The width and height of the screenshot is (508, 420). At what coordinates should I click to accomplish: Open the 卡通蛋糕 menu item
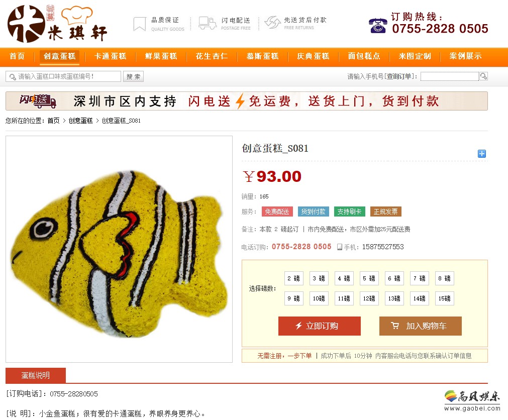(x=111, y=56)
